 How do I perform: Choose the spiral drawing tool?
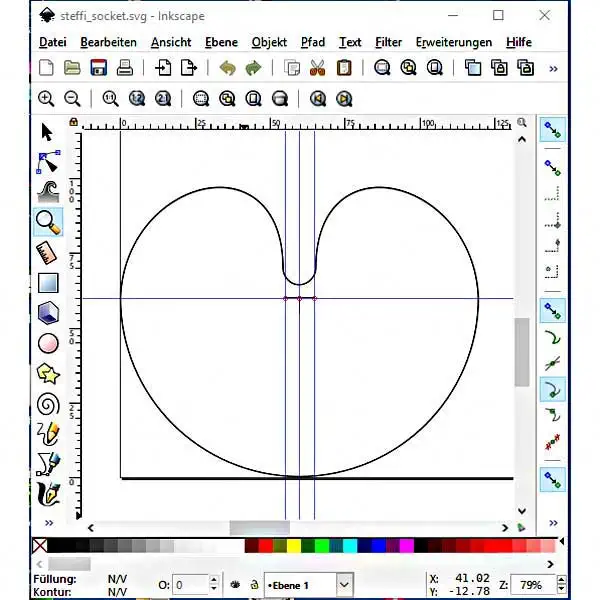click(x=47, y=404)
